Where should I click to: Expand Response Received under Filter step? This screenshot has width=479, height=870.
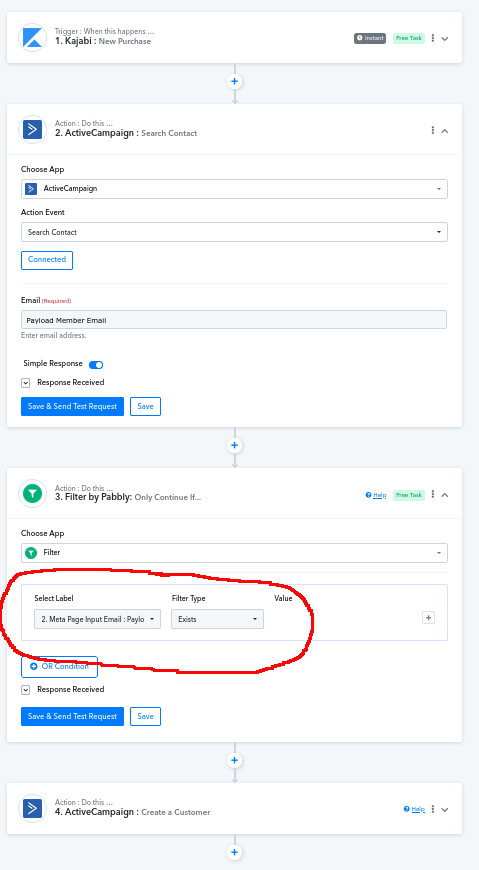tap(26, 690)
